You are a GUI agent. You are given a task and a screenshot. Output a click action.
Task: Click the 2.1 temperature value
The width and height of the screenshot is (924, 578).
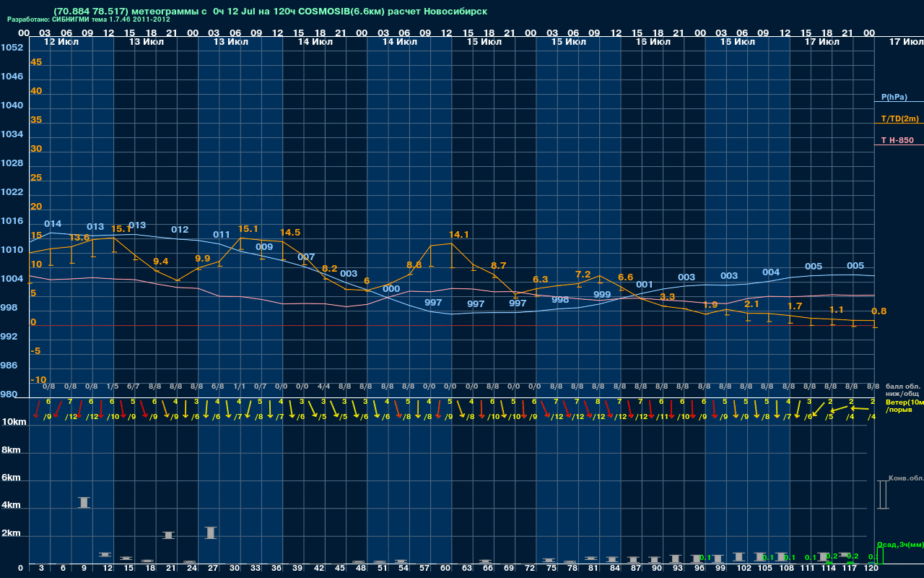[x=752, y=304]
